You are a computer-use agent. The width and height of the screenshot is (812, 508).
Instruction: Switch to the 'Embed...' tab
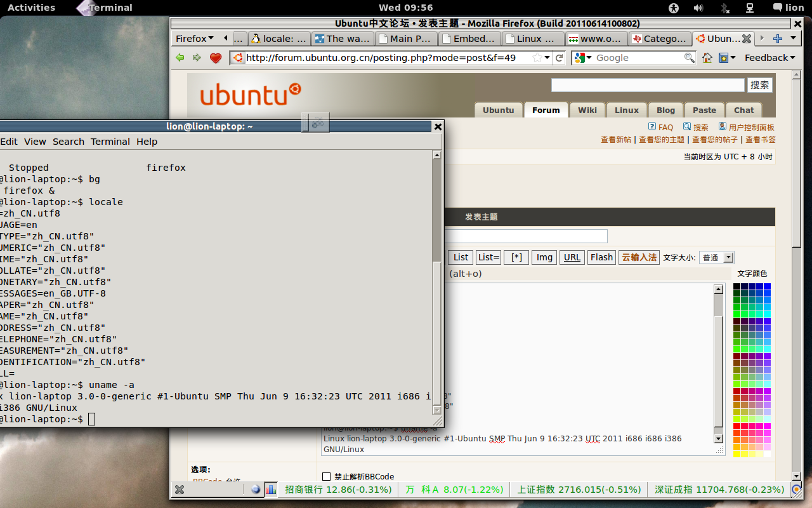click(470, 39)
